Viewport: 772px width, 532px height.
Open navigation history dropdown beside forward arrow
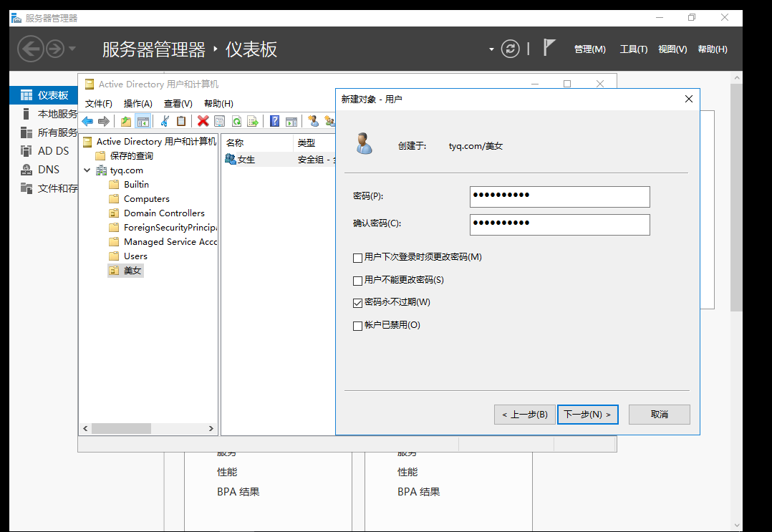click(x=72, y=48)
